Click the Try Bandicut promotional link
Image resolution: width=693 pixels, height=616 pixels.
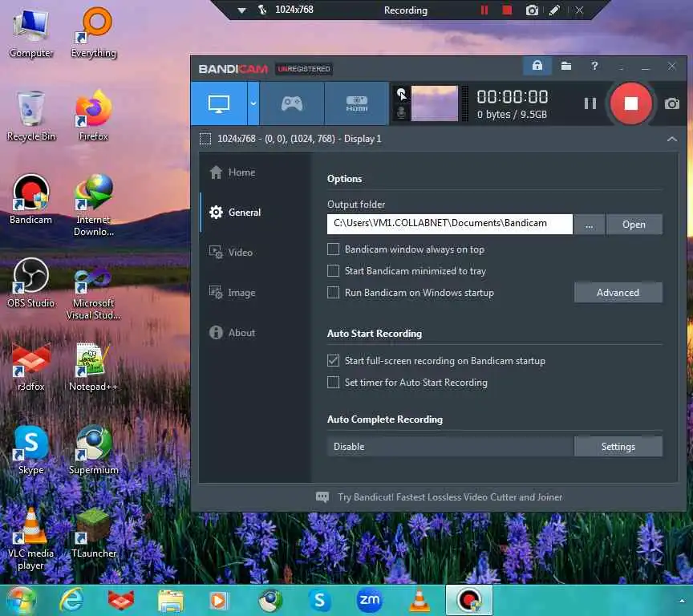click(x=450, y=497)
